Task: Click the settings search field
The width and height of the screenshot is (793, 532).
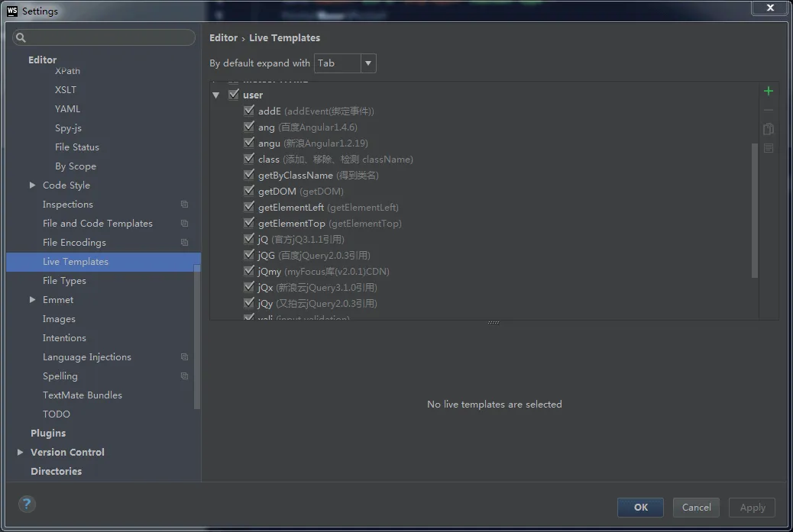Action: 104,37
